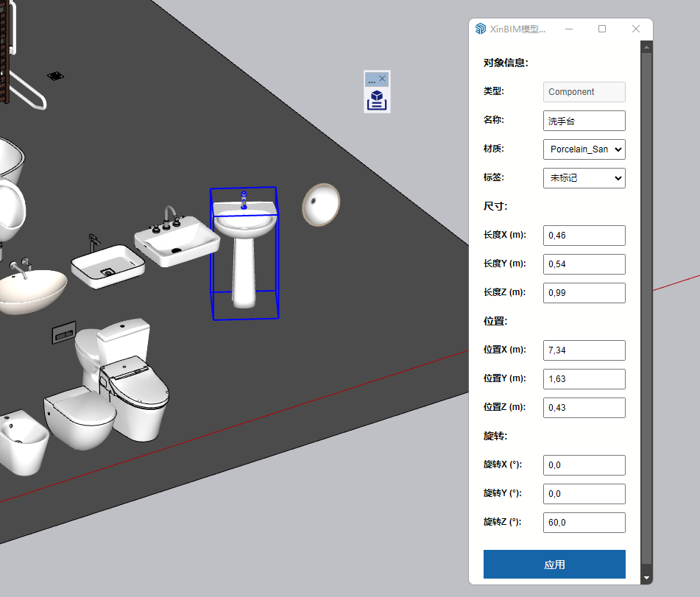Maximize the XinBIM dialog window
The width and height of the screenshot is (700, 597).
pos(602,29)
